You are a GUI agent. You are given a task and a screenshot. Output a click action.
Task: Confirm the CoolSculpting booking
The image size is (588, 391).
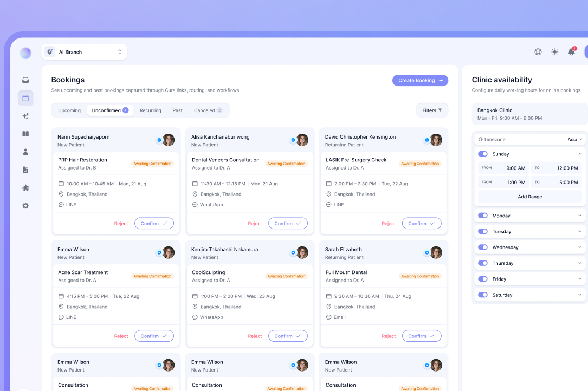pyautogui.click(x=288, y=336)
